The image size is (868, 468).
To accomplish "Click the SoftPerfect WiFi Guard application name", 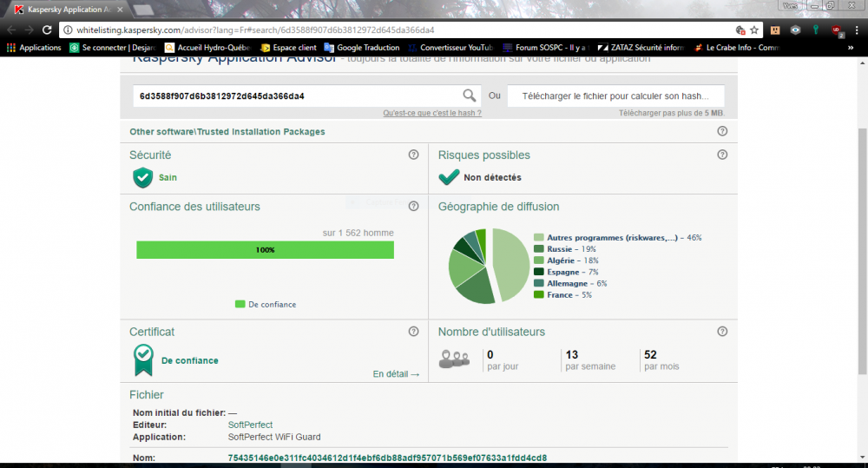I will click(274, 437).
